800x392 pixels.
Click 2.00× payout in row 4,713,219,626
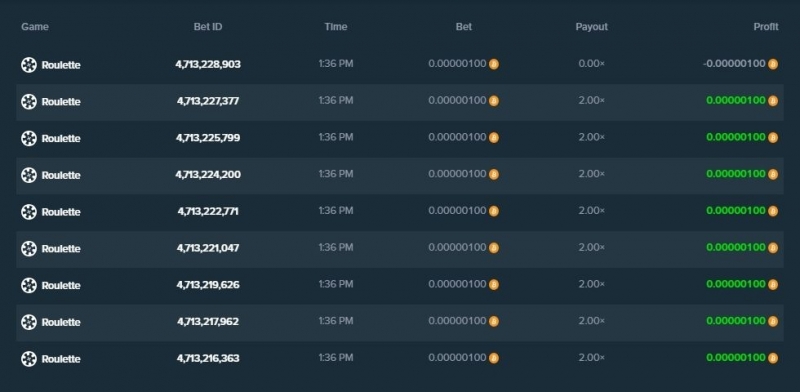coord(592,284)
